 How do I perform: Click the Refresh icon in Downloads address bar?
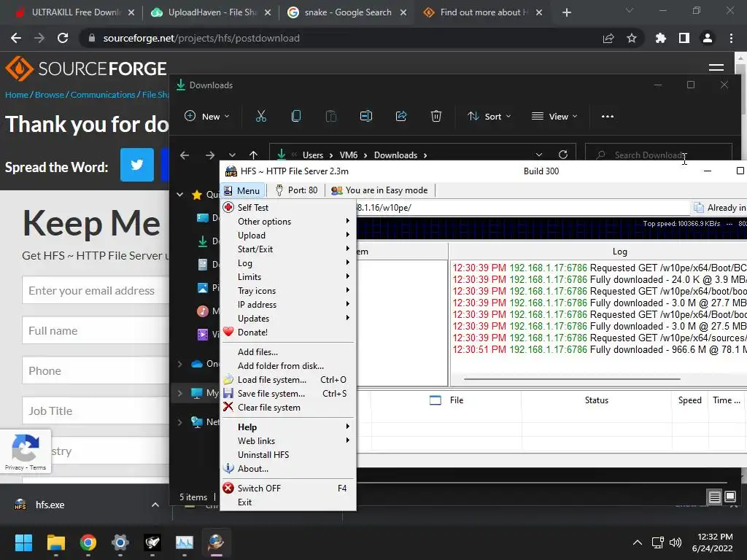563,155
